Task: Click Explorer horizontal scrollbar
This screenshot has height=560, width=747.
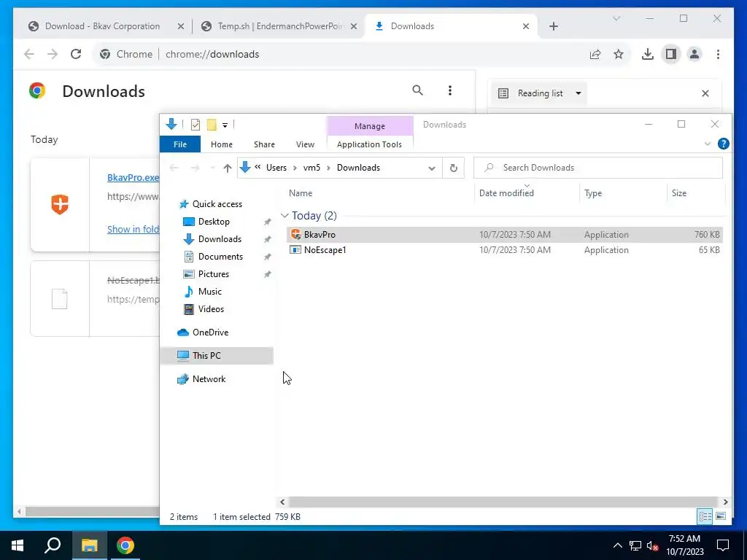Action: pos(503,502)
